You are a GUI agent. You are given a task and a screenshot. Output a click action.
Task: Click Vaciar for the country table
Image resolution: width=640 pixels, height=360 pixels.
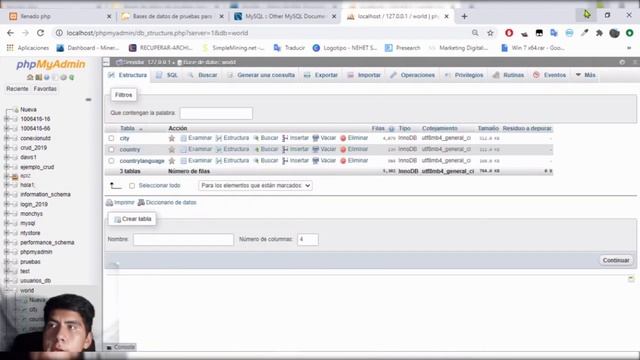click(x=324, y=149)
